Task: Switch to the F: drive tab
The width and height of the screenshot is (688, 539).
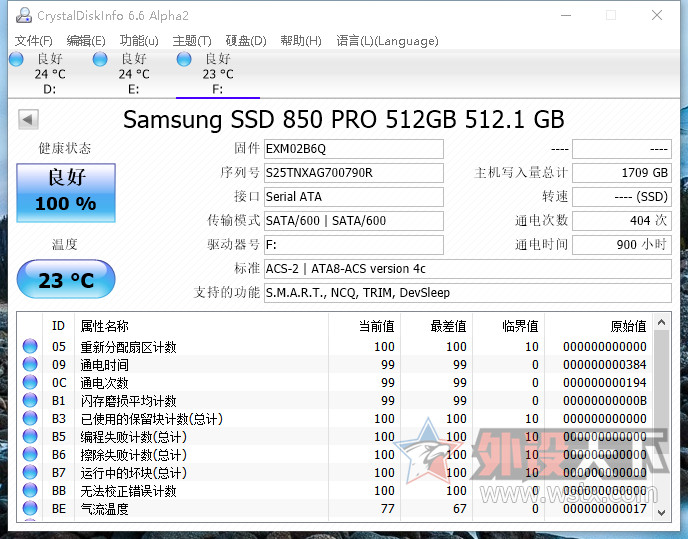Action: coord(218,74)
